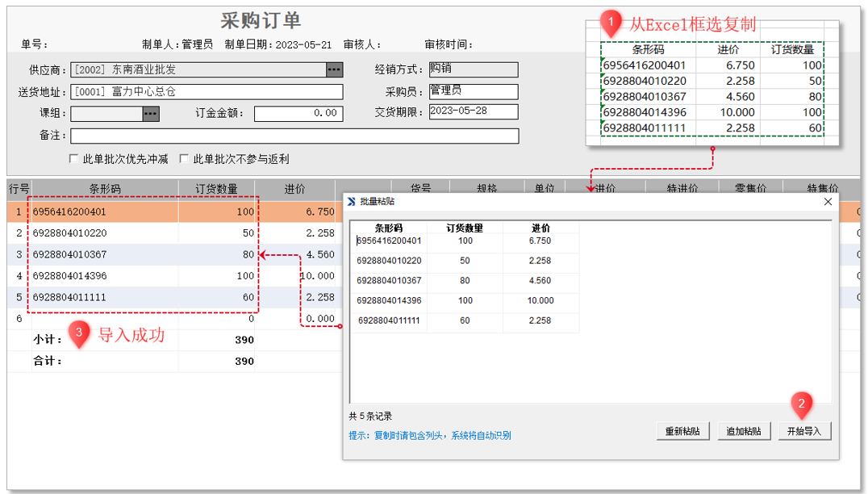Click Excel header 订货数量
The width and height of the screenshot is (868, 494).
pyautogui.click(x=792, y=49)
